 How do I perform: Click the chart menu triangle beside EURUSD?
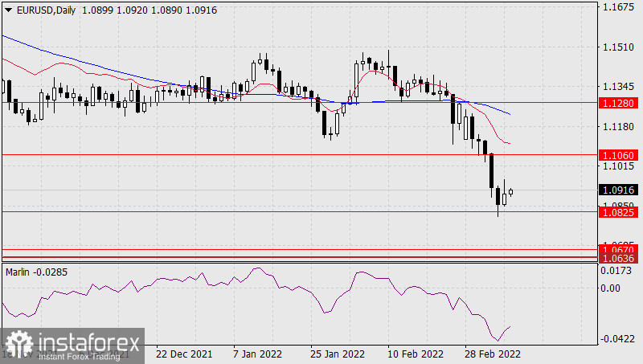(8, 10)
